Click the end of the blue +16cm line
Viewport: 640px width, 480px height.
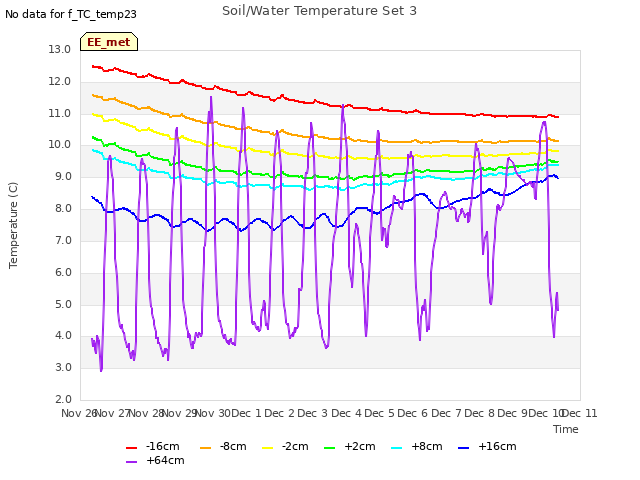558,178
